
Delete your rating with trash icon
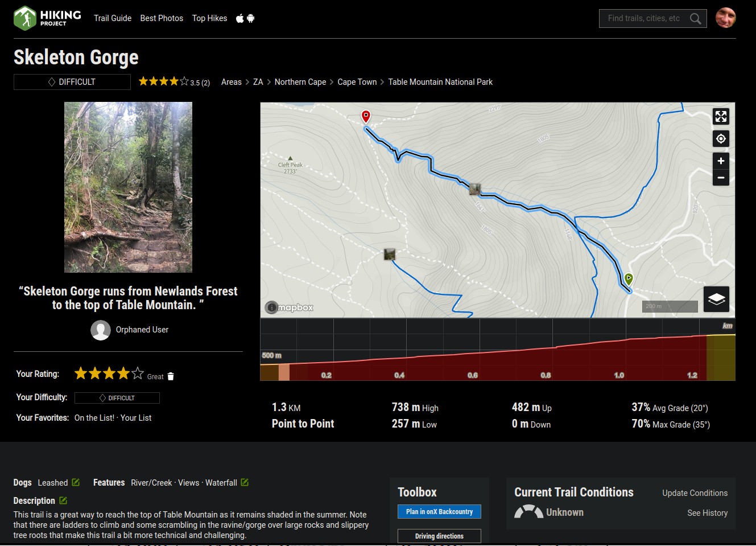(171, 376)
